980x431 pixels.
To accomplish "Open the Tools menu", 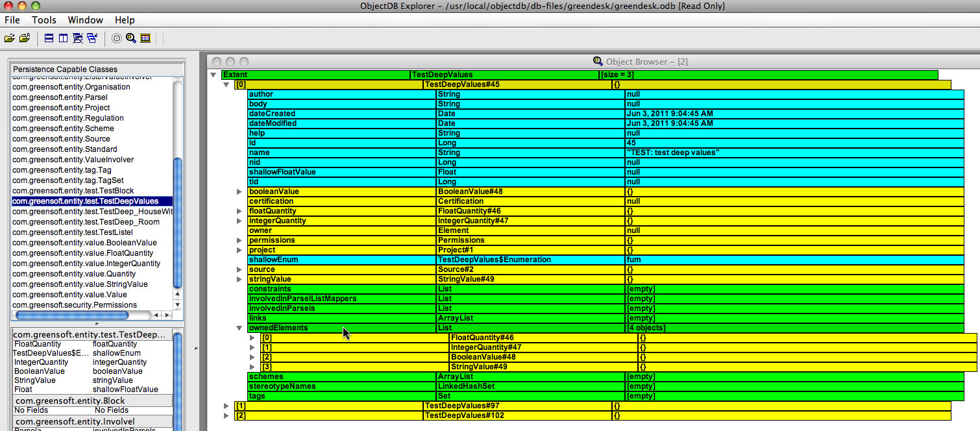I will [44, 20].
